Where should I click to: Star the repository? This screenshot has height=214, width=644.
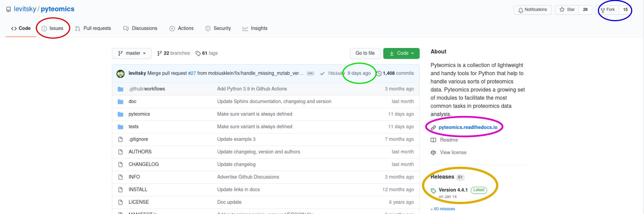tap(567, 9)
